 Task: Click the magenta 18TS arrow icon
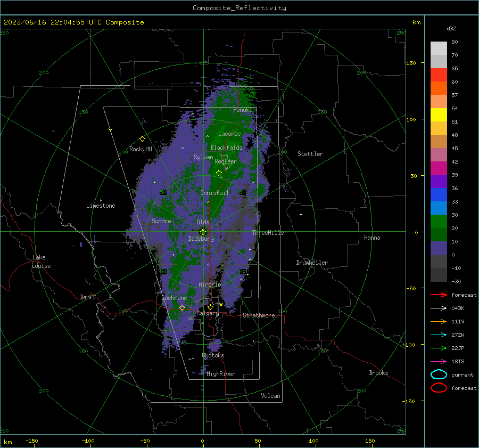[x=439, y=362]
